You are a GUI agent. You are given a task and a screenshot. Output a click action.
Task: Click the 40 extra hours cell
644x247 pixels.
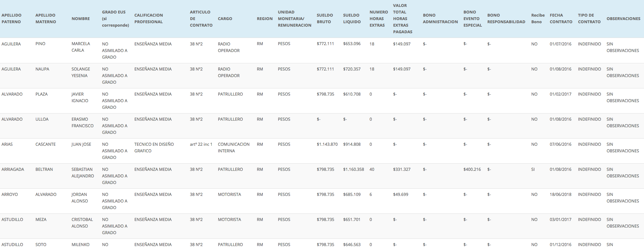tap(372, 169)
